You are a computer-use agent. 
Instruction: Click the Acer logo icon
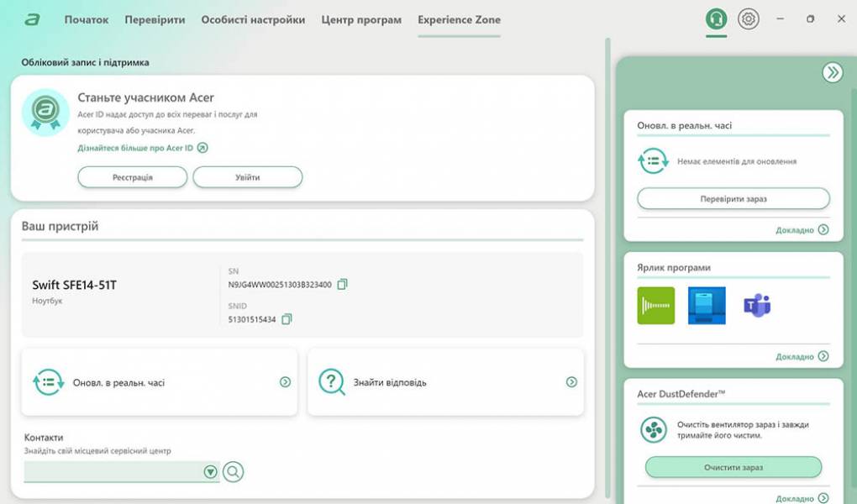click(32, 20)
